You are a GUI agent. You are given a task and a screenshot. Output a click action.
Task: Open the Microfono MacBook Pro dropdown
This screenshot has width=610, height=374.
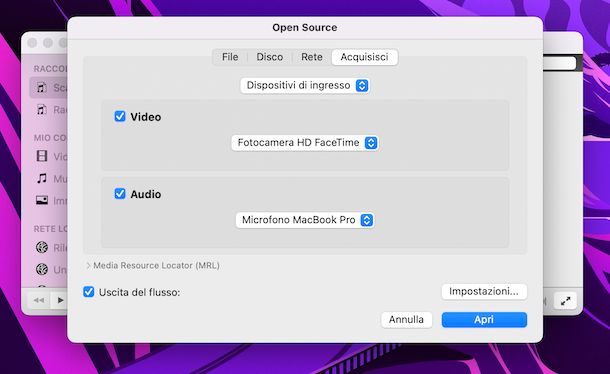click(305, 220)
